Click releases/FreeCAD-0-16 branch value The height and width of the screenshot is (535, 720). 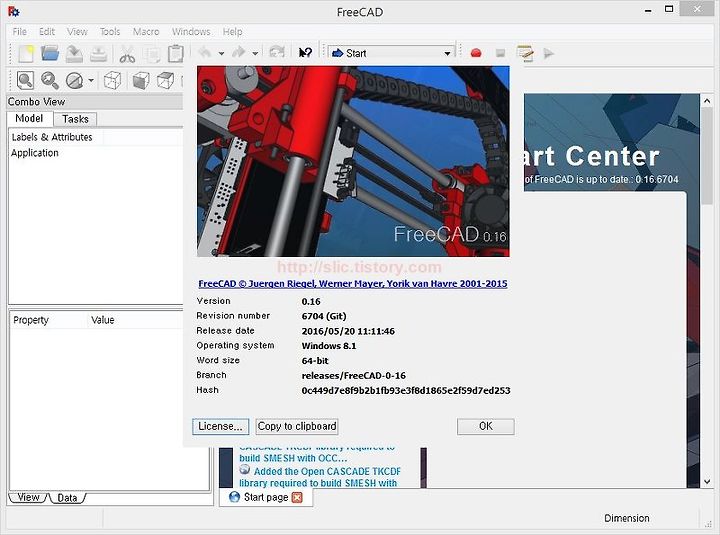pos(354,376)
